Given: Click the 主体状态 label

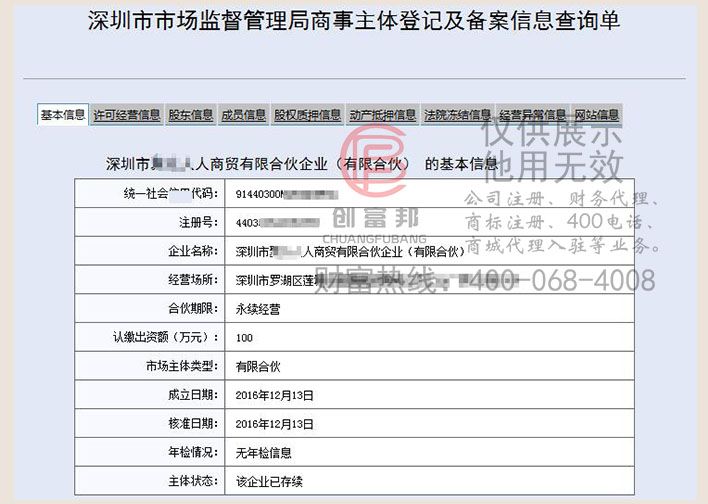Looking at the screenshot, I should point(193,481).
